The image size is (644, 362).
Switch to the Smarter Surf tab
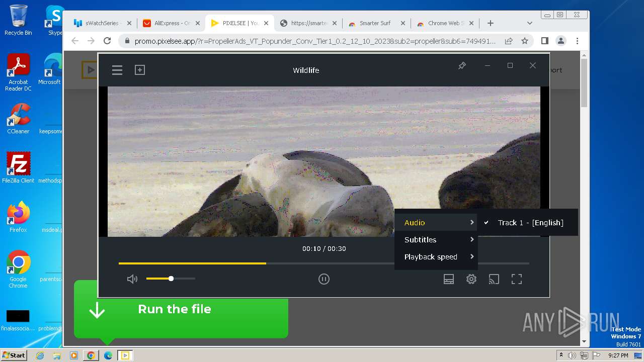pos(375,23)
